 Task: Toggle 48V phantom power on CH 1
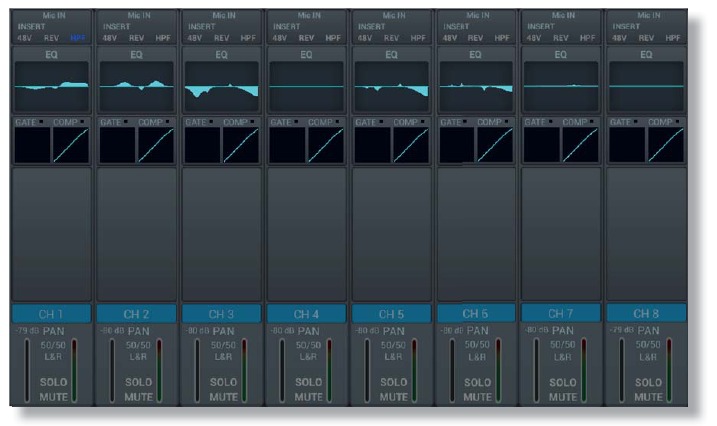pyautogui.click(x=24, y=38)
